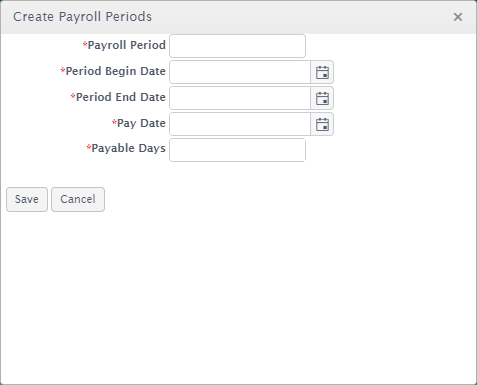Open the Period End Date calendar picker

(322, 98)
